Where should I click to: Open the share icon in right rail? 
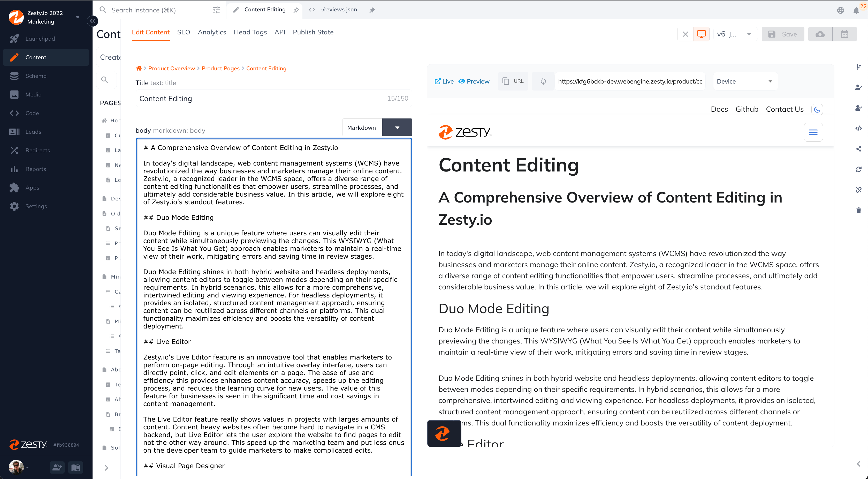click(x=858, y=149)
